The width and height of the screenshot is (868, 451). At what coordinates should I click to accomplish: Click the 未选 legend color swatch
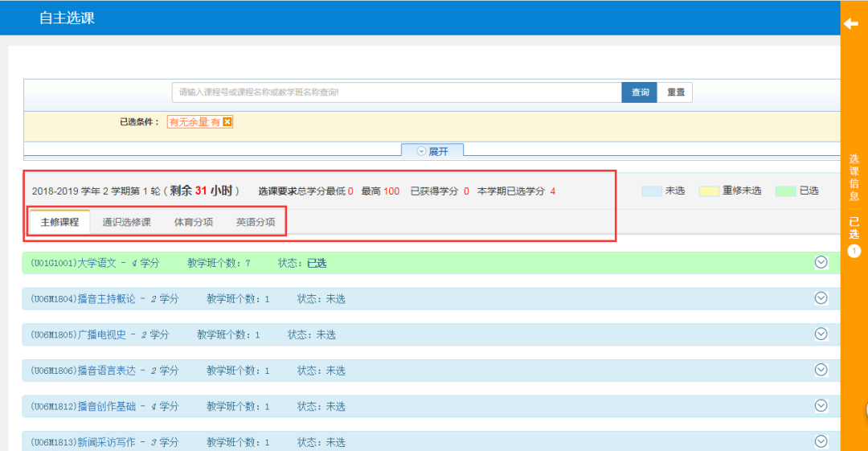652,191
